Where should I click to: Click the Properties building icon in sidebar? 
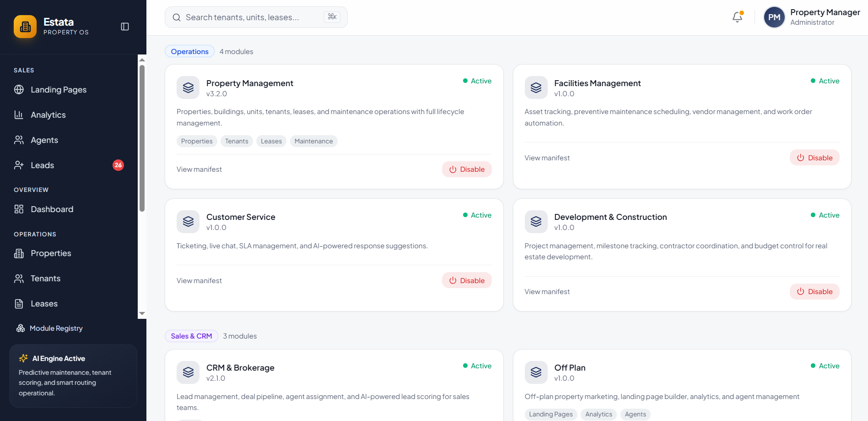(19, 253)
